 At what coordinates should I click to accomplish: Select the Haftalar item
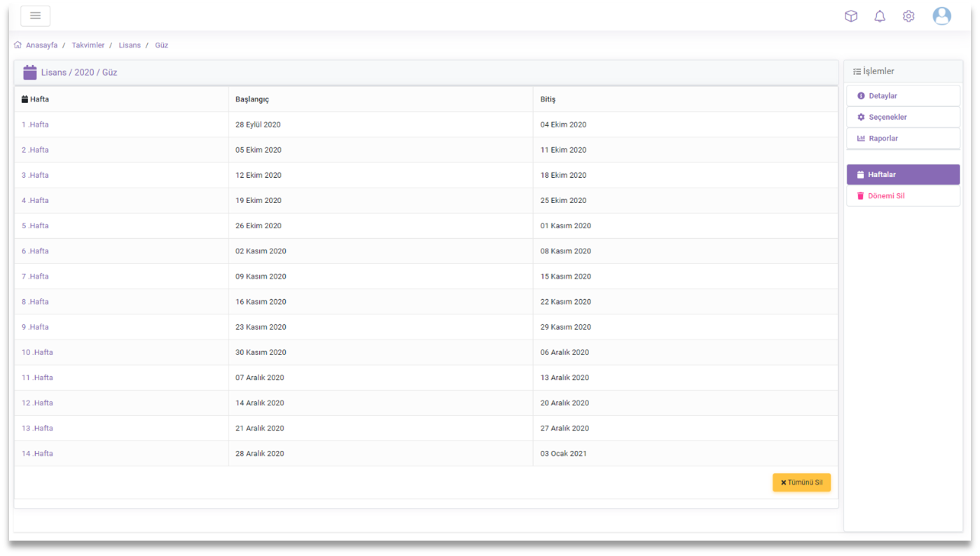(881, 174)
